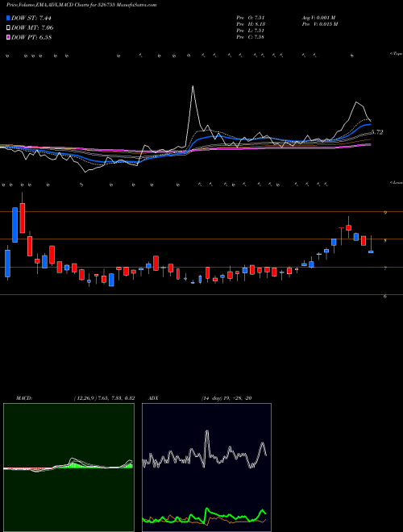Click the MACD panel title
This screenshot has height=532, width=403.
pyautogui.click(x=24, y=398)
